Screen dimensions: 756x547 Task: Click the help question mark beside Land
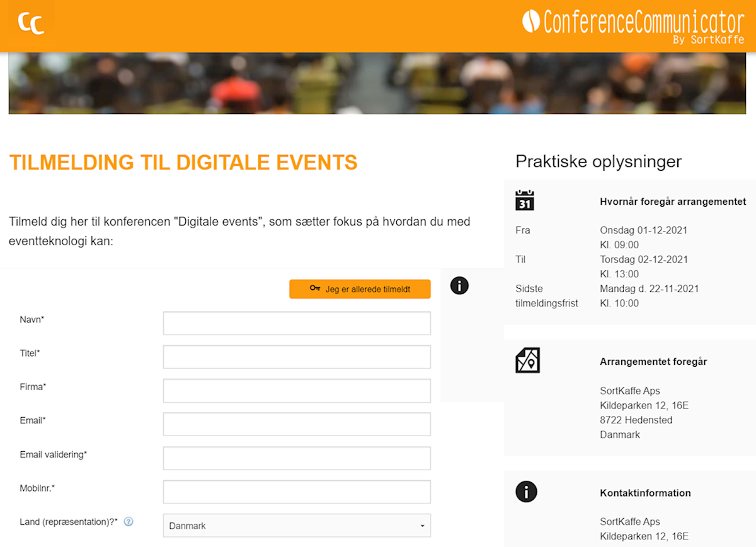tap(129, 522)
